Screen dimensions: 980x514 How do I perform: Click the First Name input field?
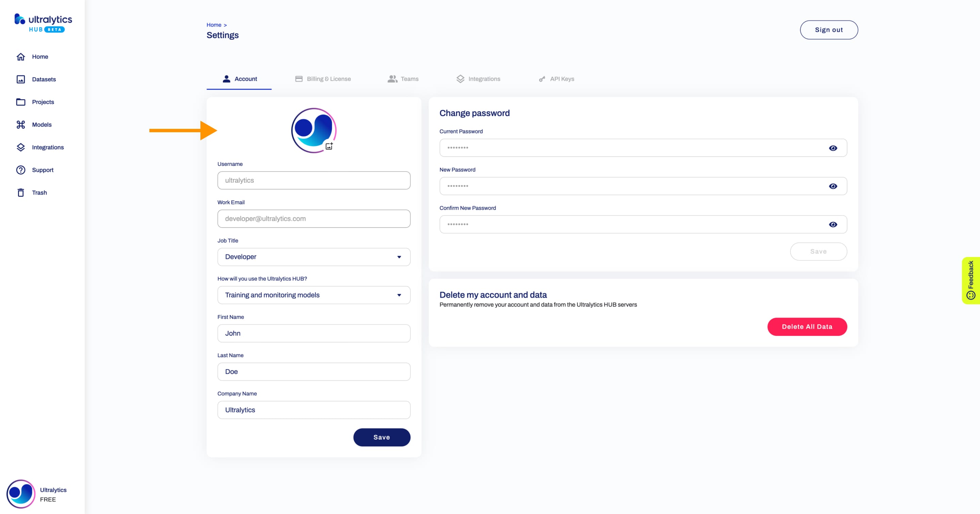tap(314, 333)
